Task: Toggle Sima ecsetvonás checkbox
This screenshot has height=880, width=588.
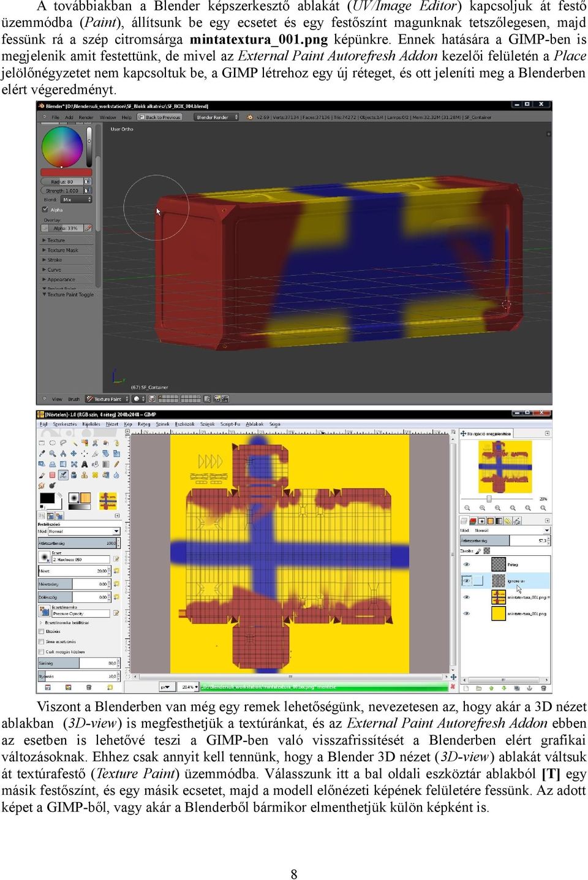Action: [41, 642]
